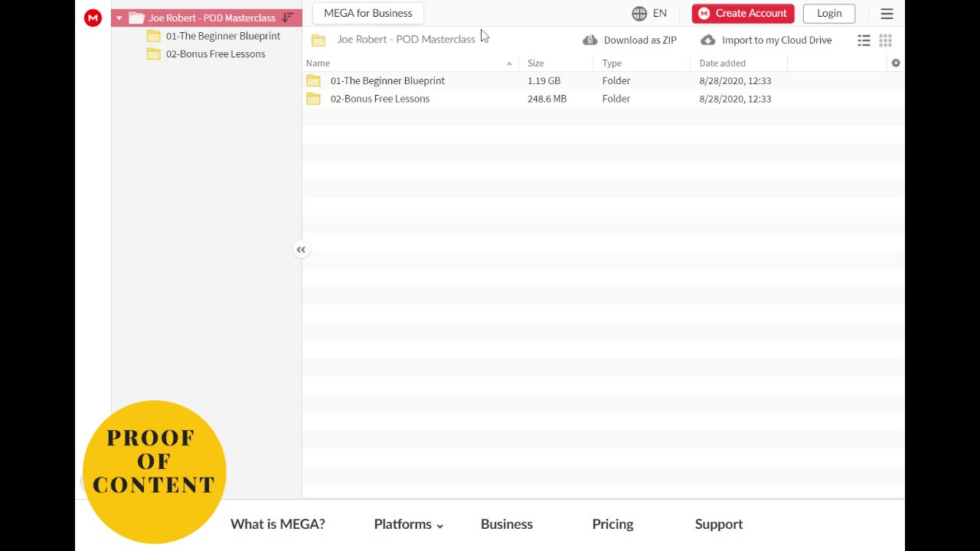Click Import to my Cloud Drive

[766, 40]
